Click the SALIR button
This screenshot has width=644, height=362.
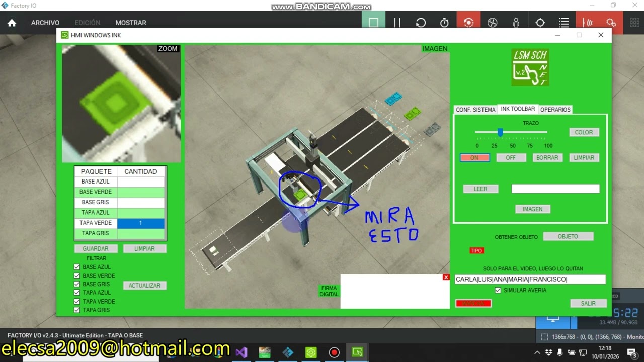click(x=588, y=303)
